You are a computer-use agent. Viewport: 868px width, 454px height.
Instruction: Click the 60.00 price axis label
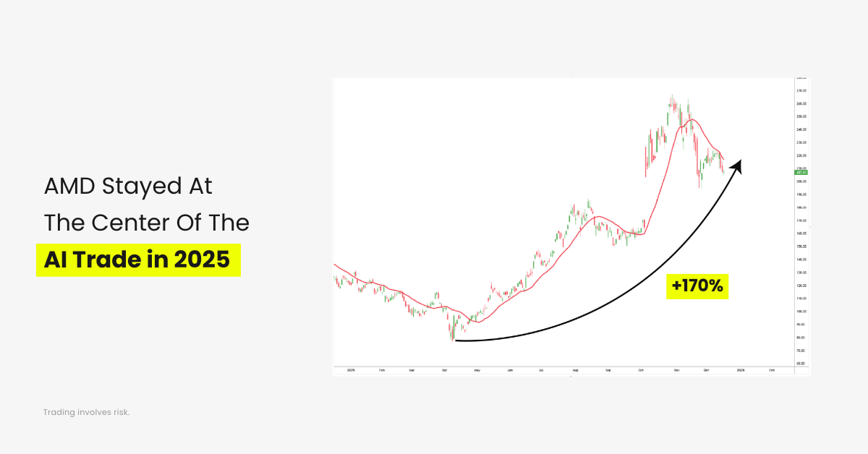click(x=801, y=364)
